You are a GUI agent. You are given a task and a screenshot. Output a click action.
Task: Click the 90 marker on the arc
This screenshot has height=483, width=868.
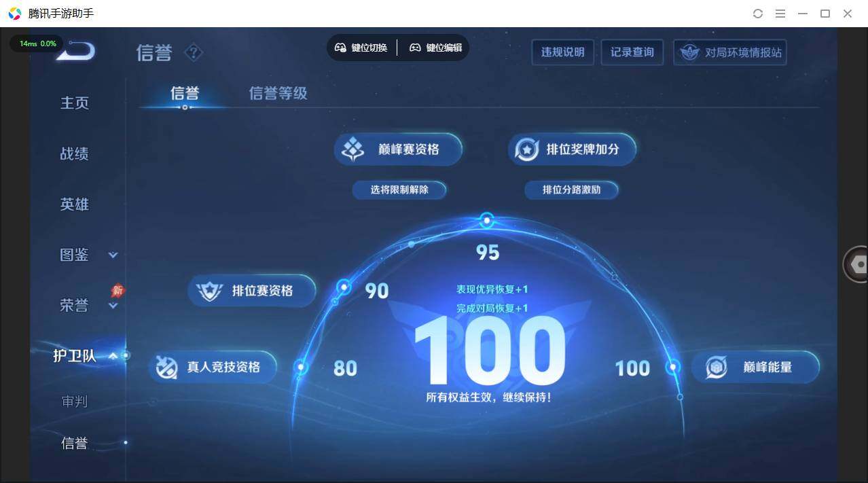tap(344, 287)
